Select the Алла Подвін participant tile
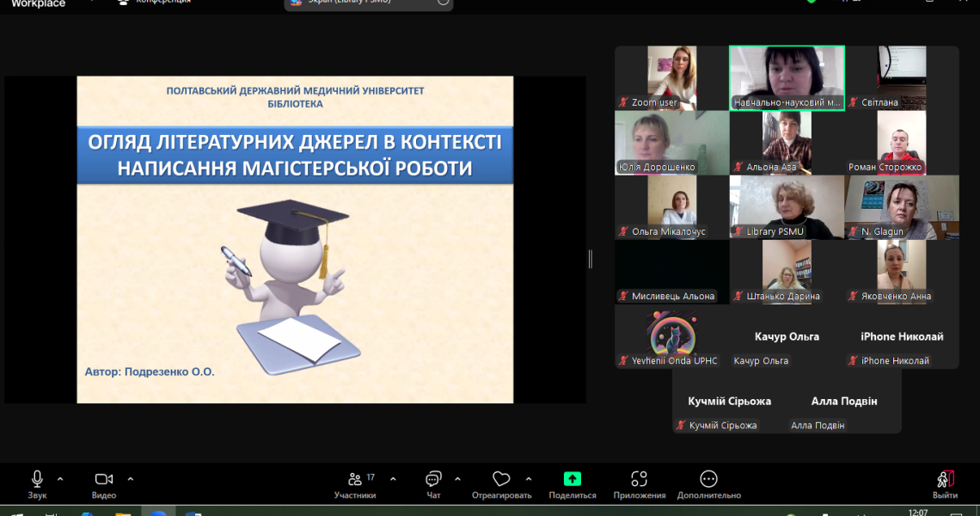Image resolution: width=980 pixels, height=516 pixels. click(844, 402)
